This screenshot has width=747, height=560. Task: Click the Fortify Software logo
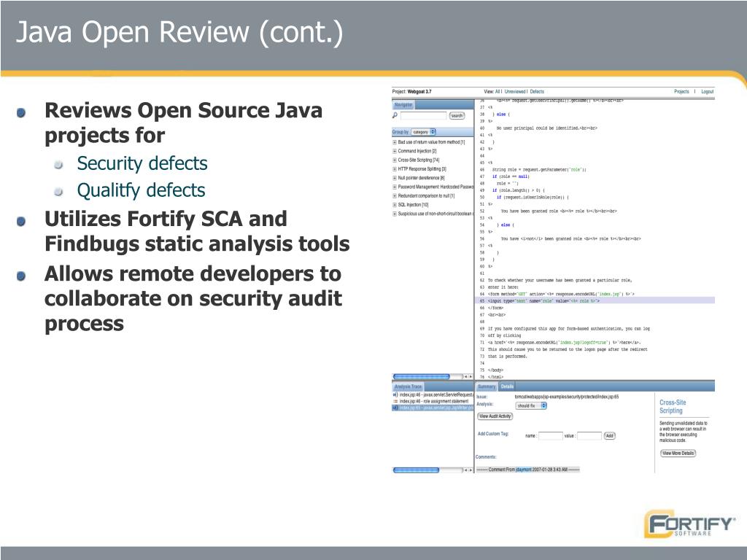pyautogui.click(x=689, y=524)
